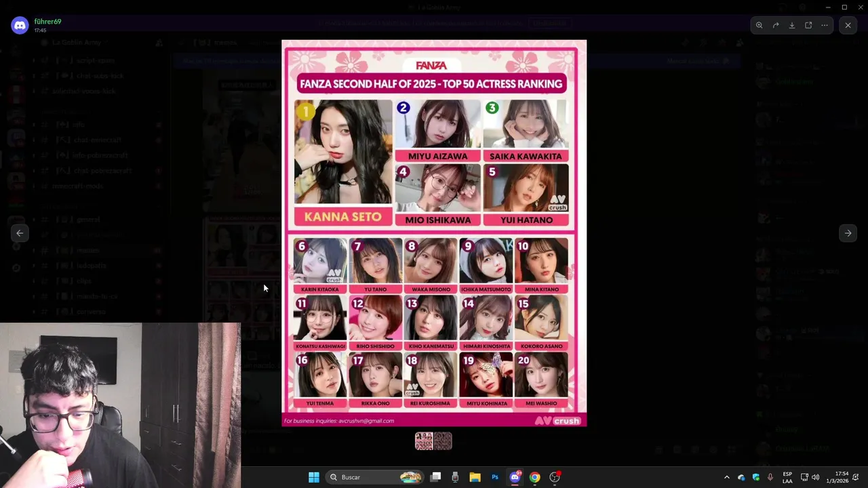Select the second thumbnail below the image

(x=443, y=441)
